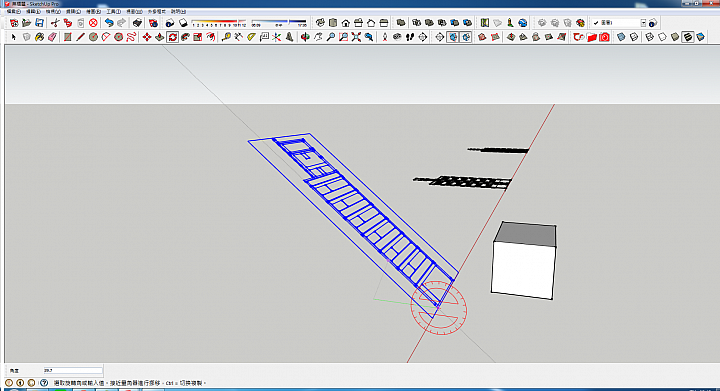Viewport: 720px width, 391px height.
Task: Click the Position Camera tool
Action: click(385, 37)
